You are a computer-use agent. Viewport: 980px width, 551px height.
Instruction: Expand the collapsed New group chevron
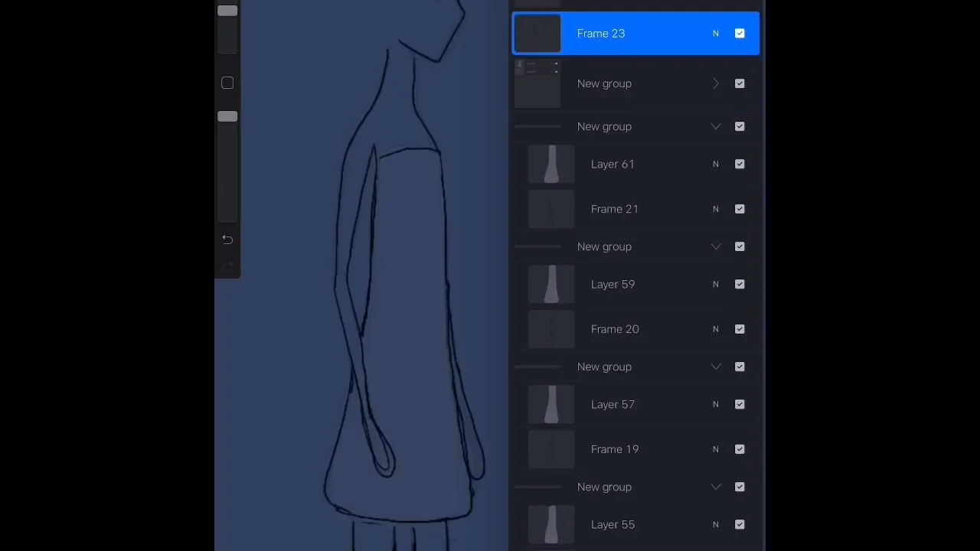click(x=716, y=83)
